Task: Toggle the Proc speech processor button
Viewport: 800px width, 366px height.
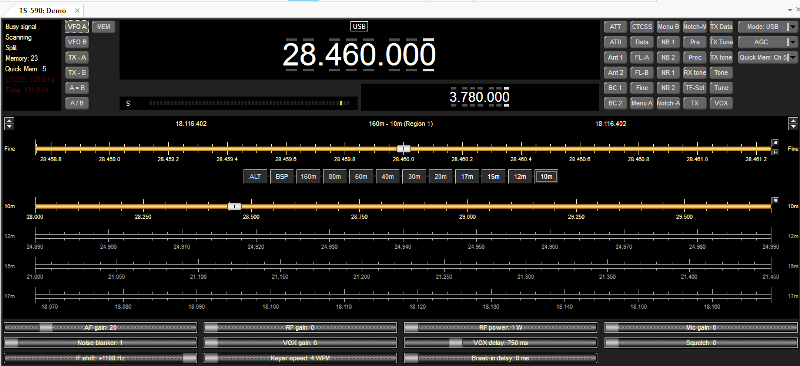Action: [694, 57]
